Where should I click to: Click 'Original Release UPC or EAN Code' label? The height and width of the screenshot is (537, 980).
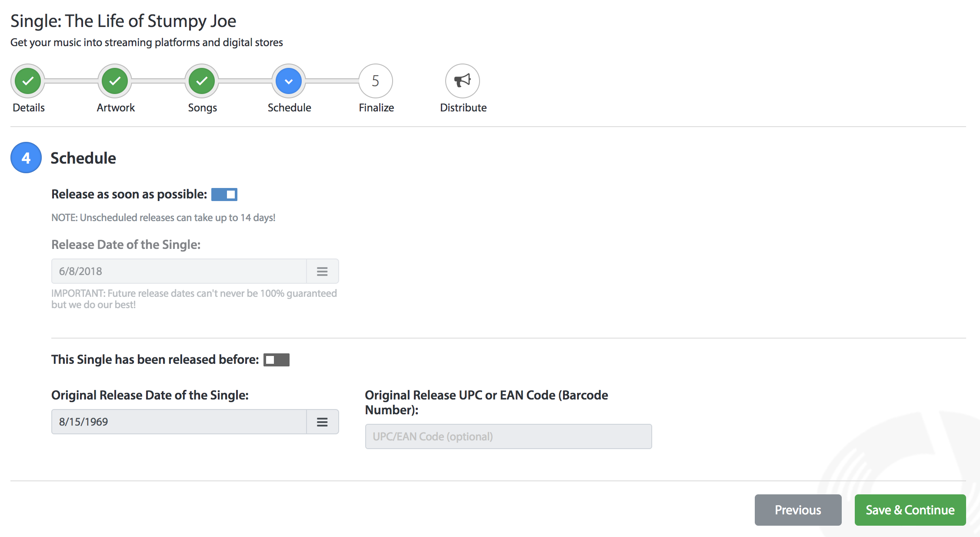coord(487,403)
